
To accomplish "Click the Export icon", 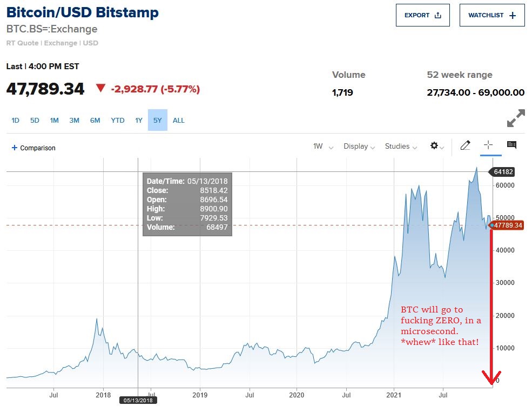I will click(439, 15).
